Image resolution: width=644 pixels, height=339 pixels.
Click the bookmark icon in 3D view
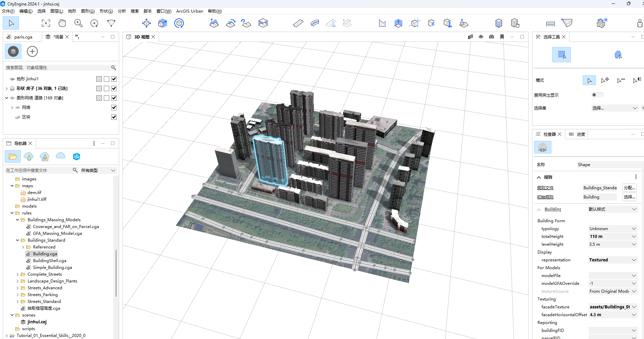pos(502,37)
